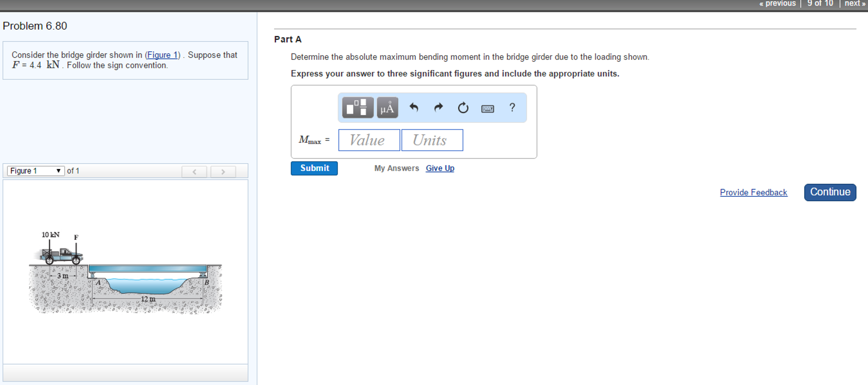
Task: Click the Units input field
Action: click(x=432, y=140)
